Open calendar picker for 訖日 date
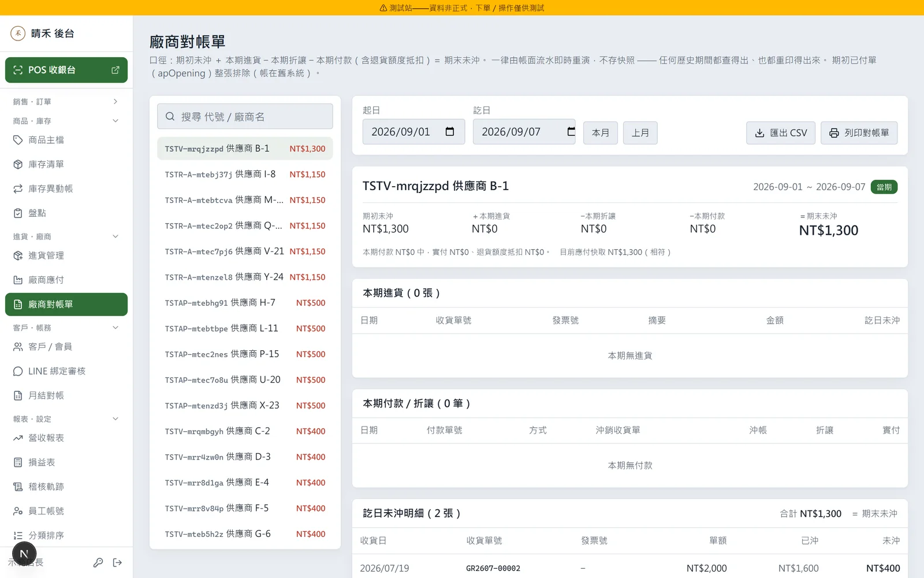The width and height of the screenshot is (924, 578). click(571, 132)
